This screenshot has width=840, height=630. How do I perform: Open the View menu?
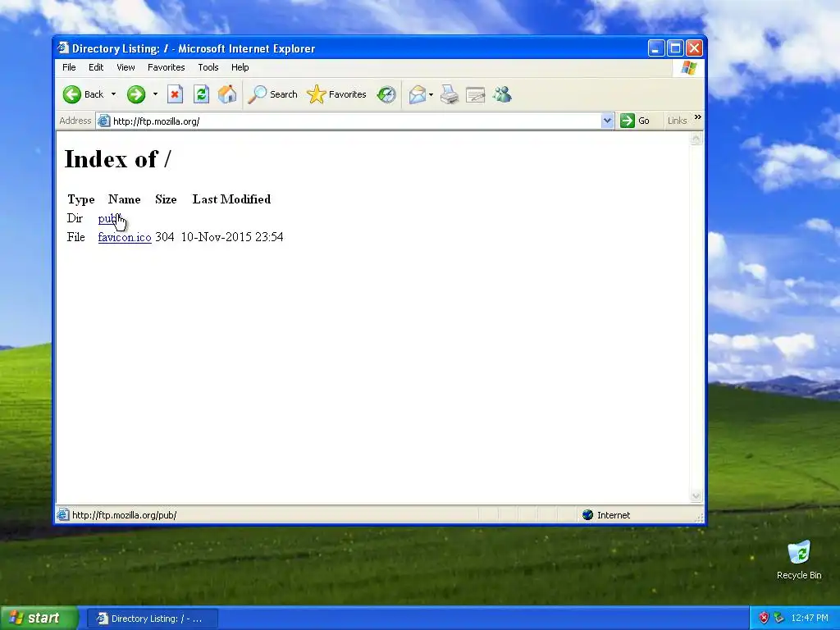tap(126, 67)
